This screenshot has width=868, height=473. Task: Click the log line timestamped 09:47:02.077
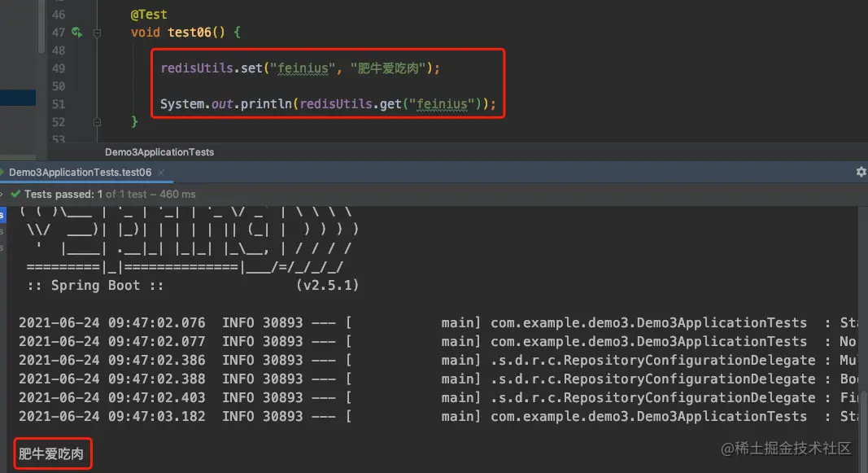click(x=438, y=341)
